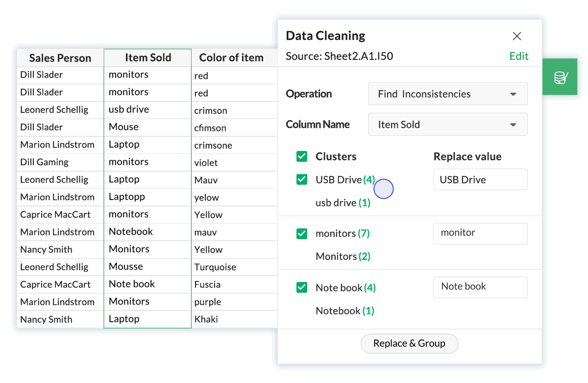Click the Sales Person column header

[60, 57]
